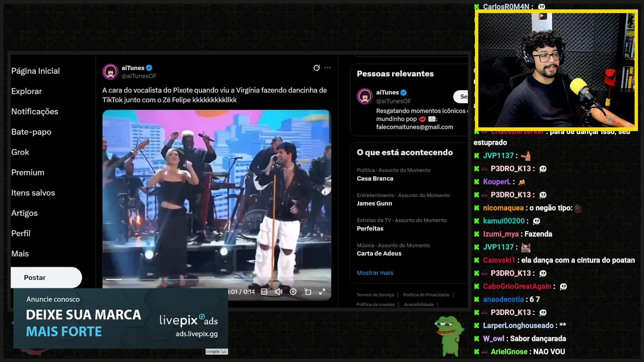
Task: Mute the video with the speaker icon
Action: tap(278, 292)
